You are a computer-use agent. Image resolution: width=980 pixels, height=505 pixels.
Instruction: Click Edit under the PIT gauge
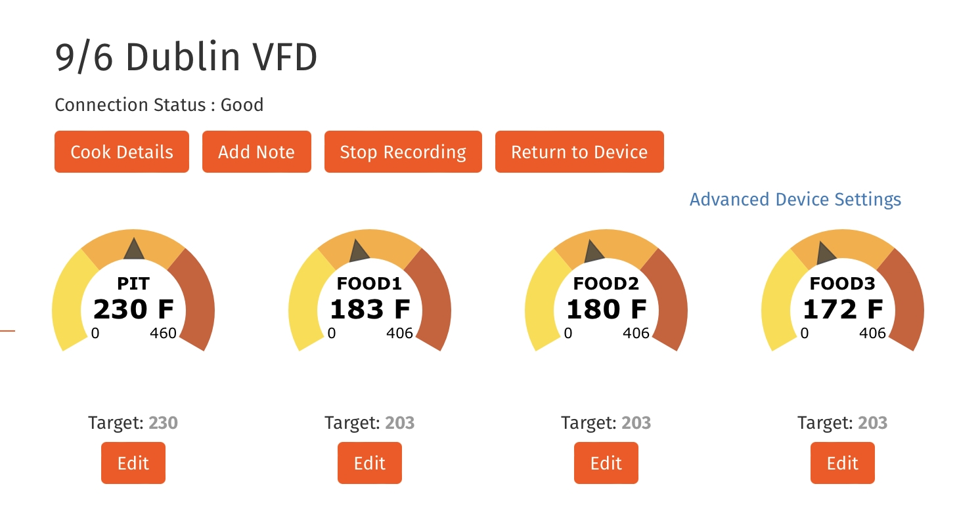pyautogui.click(x=133, y=463)
